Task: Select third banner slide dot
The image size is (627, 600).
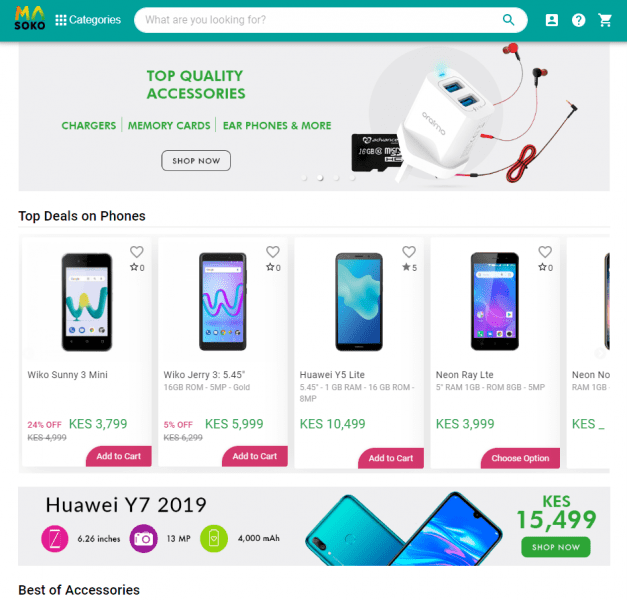Action: (x=336, y=178)
